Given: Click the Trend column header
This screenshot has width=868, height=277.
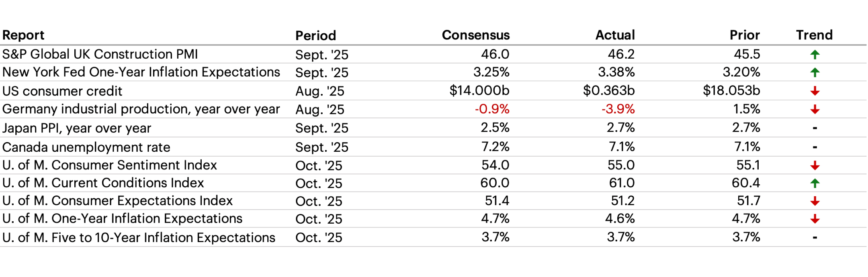Looking at the screenshot, I should tap(814, 35).
